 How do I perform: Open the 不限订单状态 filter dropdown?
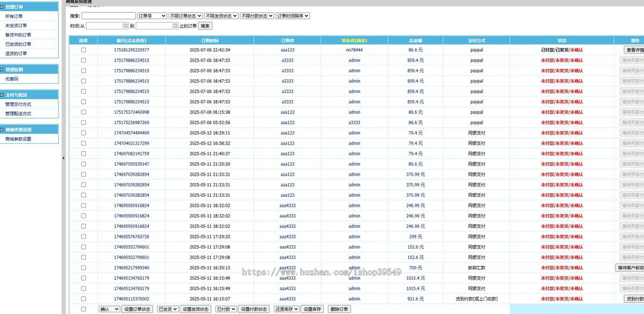click(x=186, y=16)
